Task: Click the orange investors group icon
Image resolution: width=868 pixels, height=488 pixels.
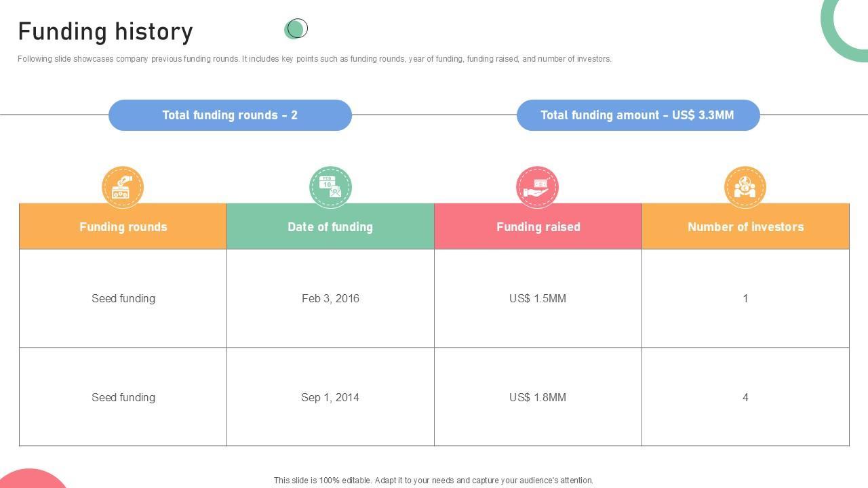Action: coord(745,187)
